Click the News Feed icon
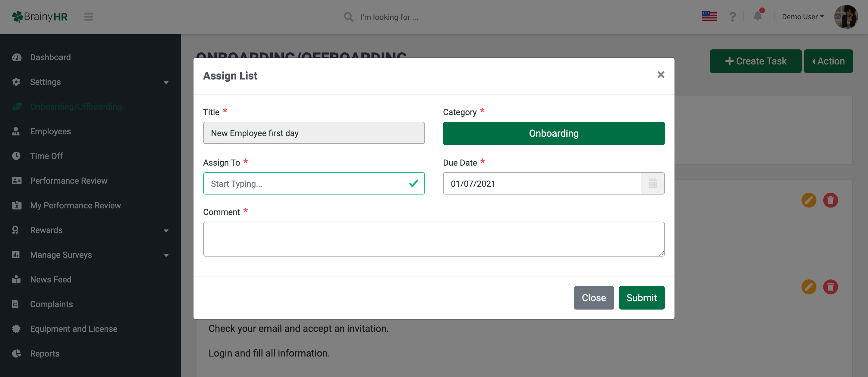 [16, 279]
